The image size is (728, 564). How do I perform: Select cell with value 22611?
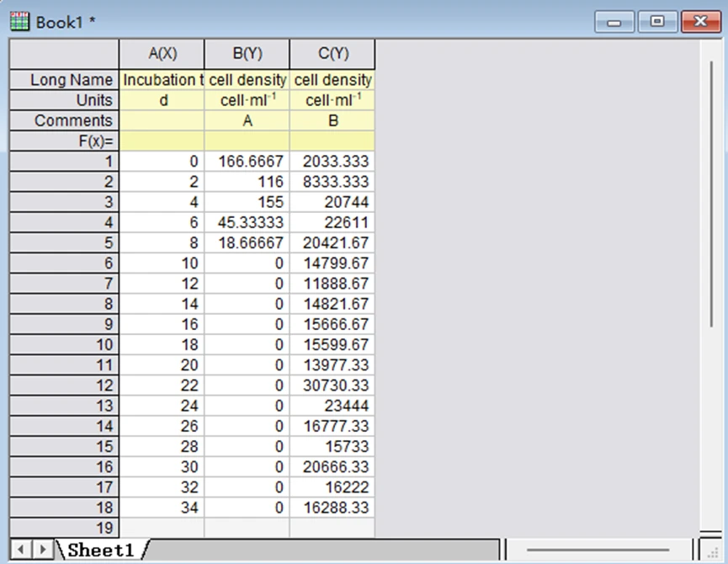[332, 223]
